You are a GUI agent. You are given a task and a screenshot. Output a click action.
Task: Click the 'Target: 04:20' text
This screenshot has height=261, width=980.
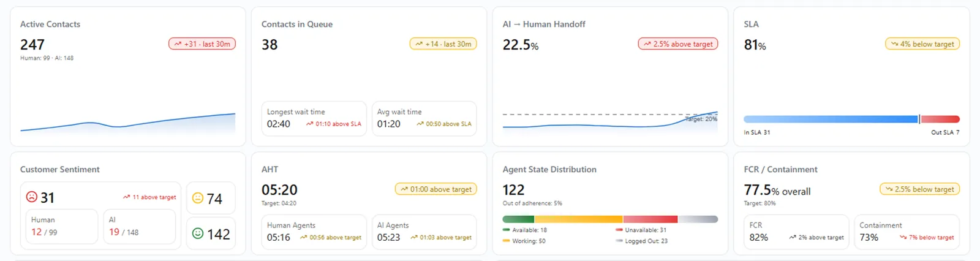pos(279,203)
